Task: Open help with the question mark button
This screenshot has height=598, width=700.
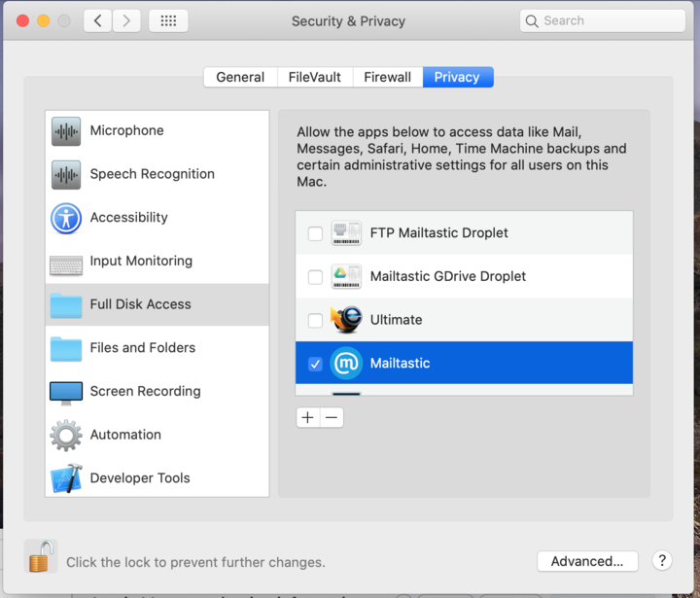Action: [662, 560]
